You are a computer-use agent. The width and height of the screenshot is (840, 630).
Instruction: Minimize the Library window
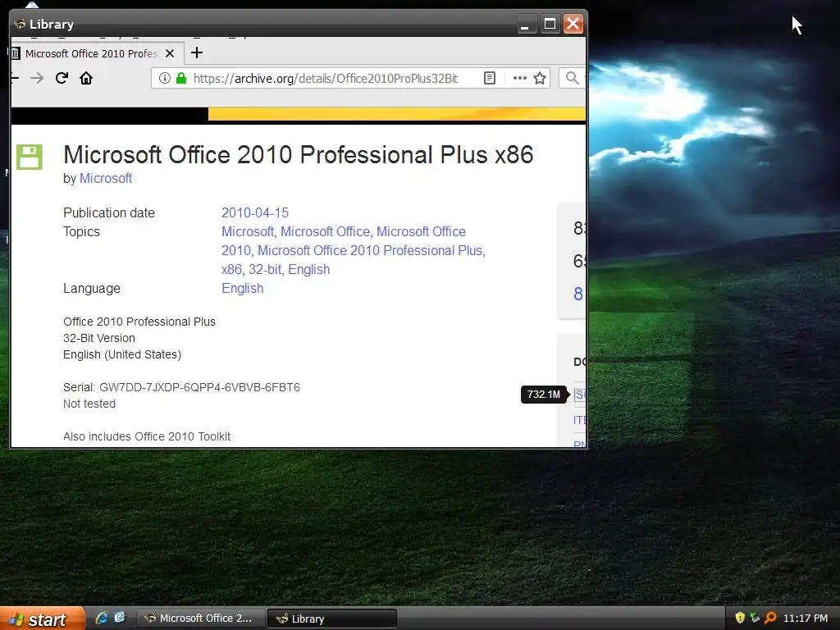(x=525, y=24)
